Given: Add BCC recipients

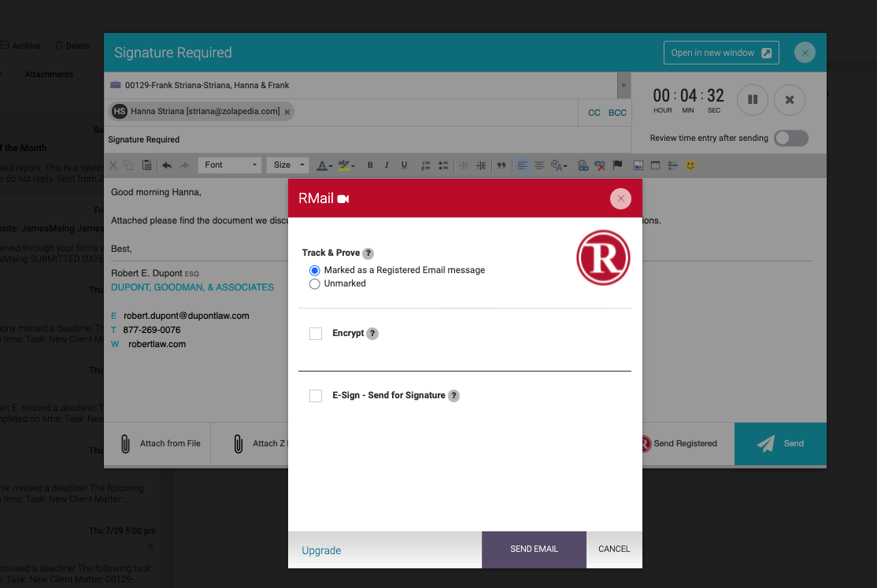Looking at the screenshot, I should 617,113.
